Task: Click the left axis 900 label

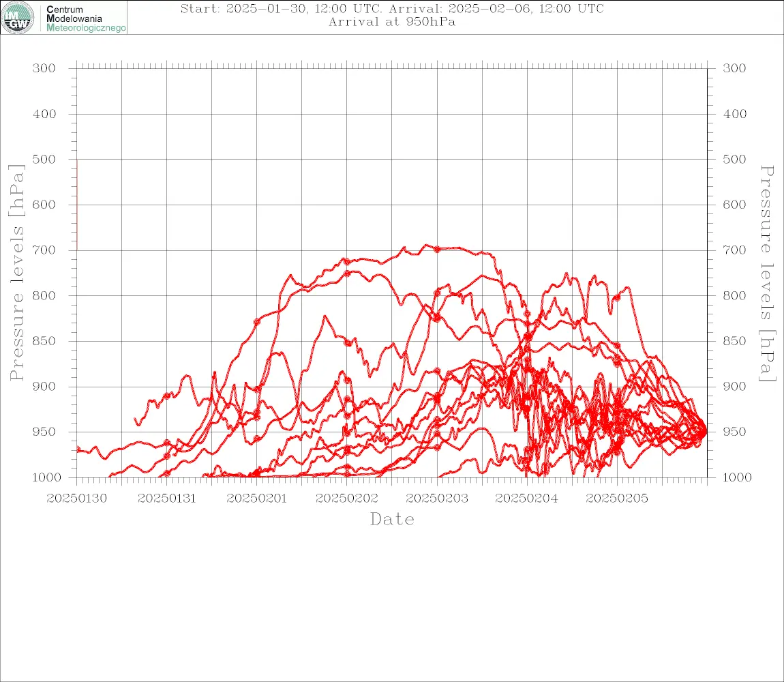Action: [44, 386]
